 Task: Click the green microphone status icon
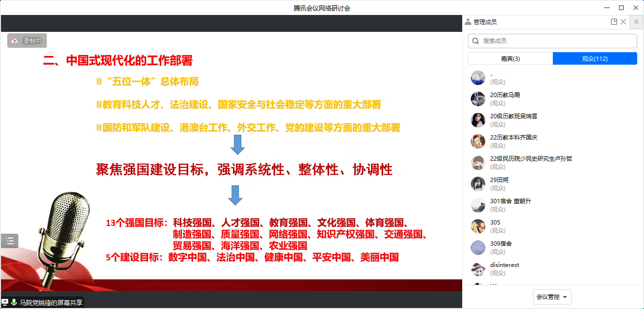coord(14,303)
